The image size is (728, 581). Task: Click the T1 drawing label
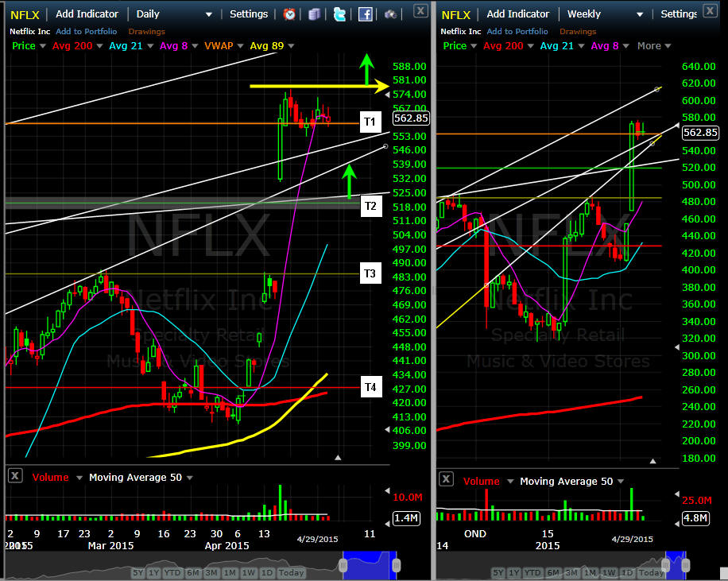click(370, 122)
